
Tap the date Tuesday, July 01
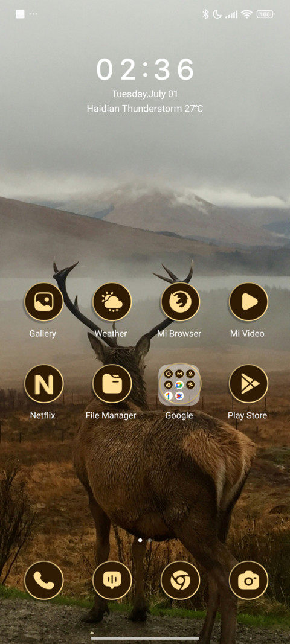(145, 94)
